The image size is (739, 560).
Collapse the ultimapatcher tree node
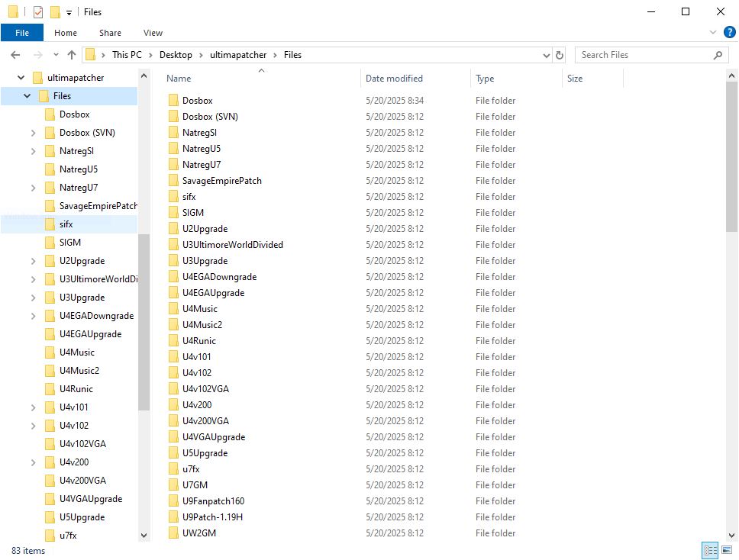(21, 78)
